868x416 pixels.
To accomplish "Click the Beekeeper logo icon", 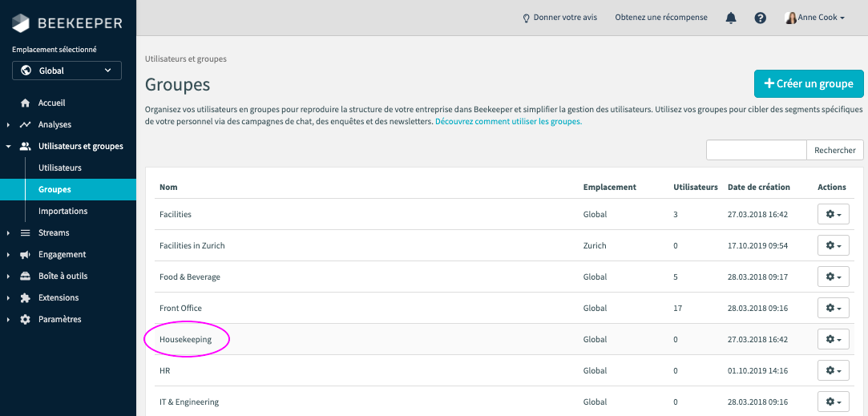I will pos(21,23).
